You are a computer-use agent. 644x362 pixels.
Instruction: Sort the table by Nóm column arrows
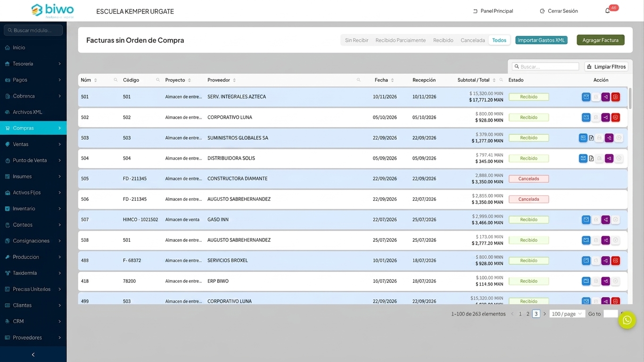tap(95, 80)
